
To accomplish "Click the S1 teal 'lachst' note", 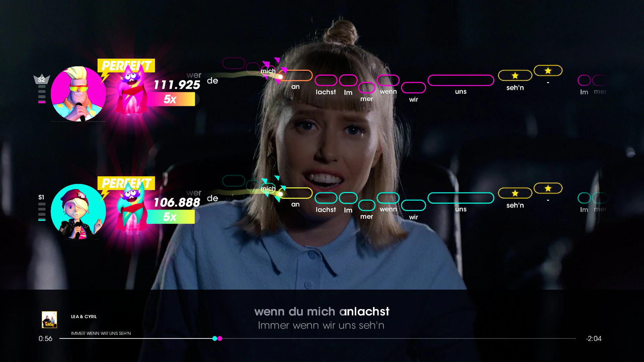I will click(326, 198).
